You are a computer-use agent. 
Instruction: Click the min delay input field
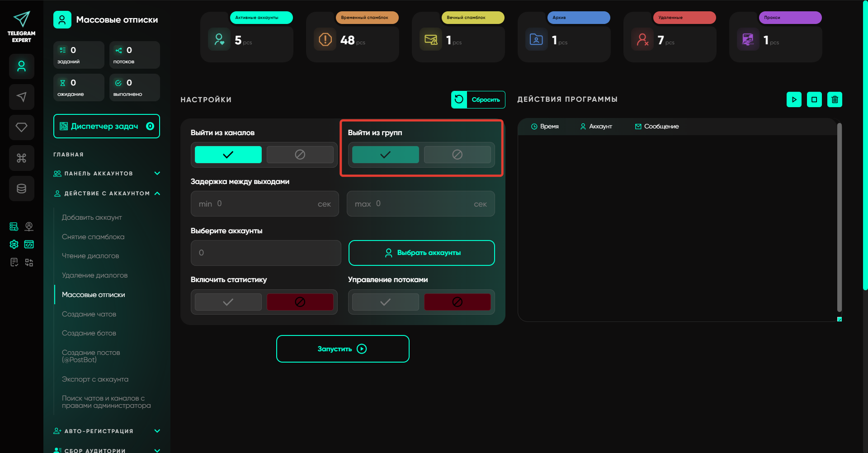(x=264, y=204)
